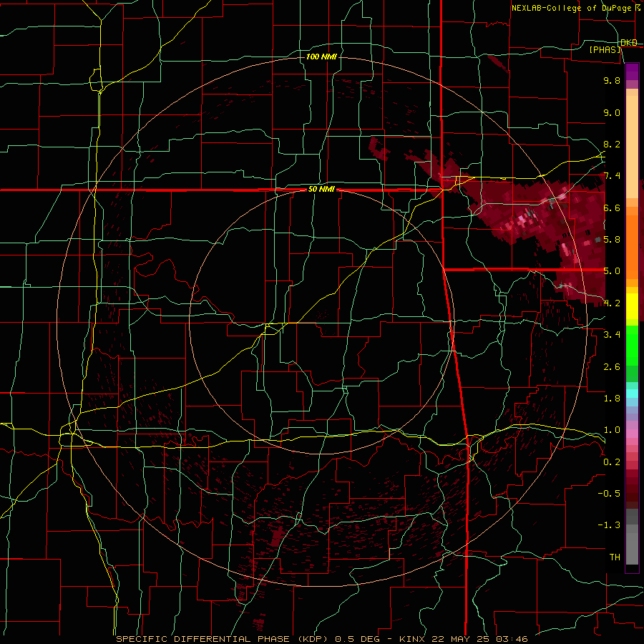The height and width of the screenshot is (644, 644).
Task: Click the 2.6 legend value
Action: click(612, 367)
